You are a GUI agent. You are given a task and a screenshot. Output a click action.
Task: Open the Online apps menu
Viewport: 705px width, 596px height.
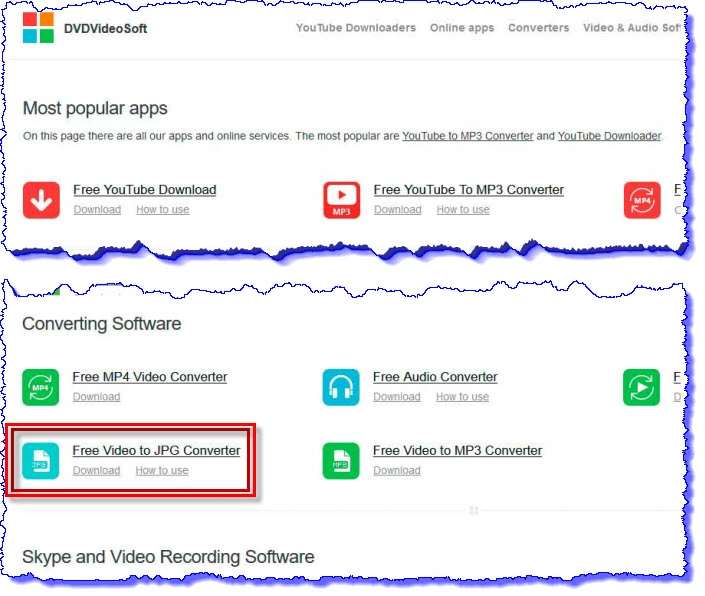[462, 28]
